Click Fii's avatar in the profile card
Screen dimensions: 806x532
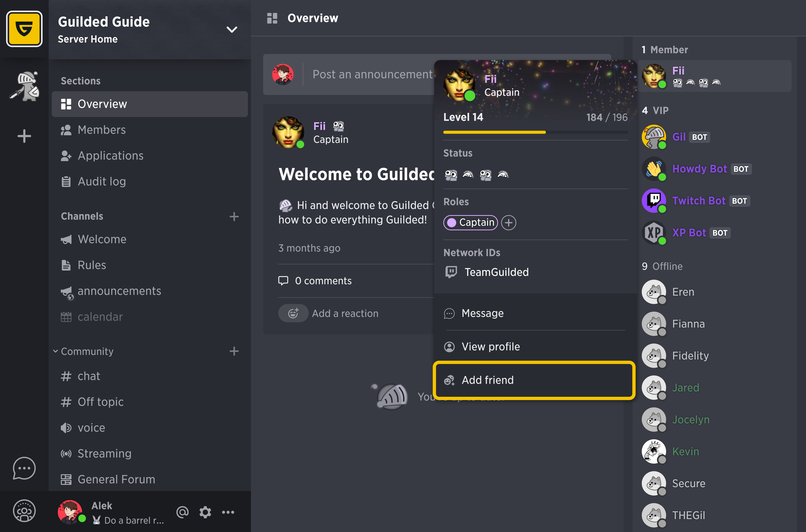[x=459, y=85]
